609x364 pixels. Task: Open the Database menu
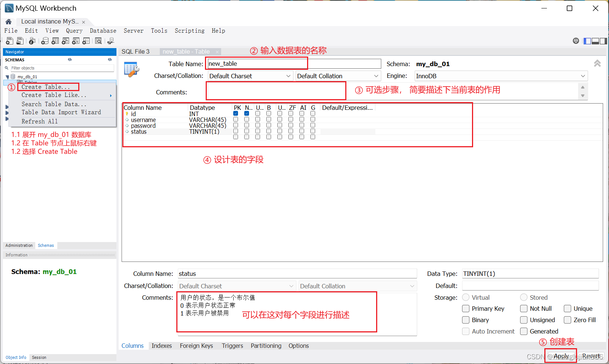103,31
